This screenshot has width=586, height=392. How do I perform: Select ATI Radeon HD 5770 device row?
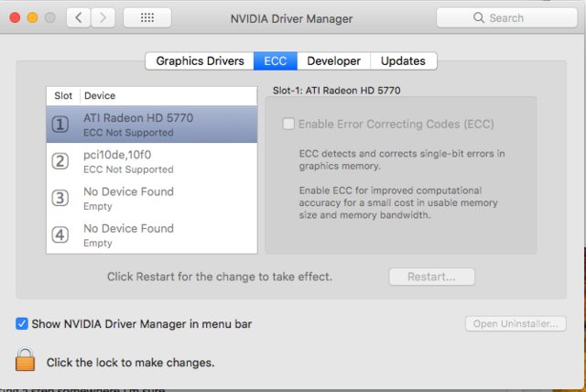[165, 125]
